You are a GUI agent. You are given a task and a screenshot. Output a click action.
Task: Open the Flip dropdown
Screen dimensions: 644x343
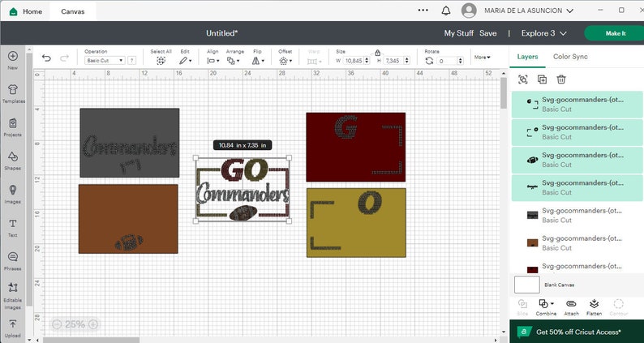pyautogui.click(x=258, y=61)
